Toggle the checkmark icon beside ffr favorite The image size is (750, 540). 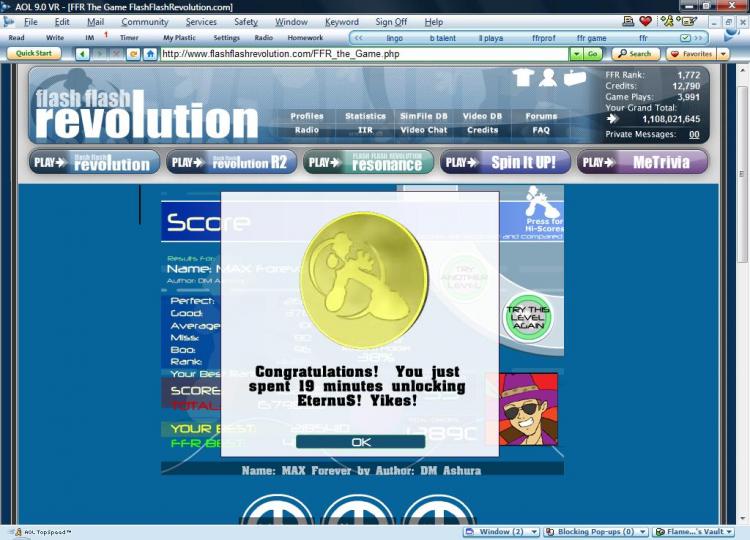[x=685, y=38]
